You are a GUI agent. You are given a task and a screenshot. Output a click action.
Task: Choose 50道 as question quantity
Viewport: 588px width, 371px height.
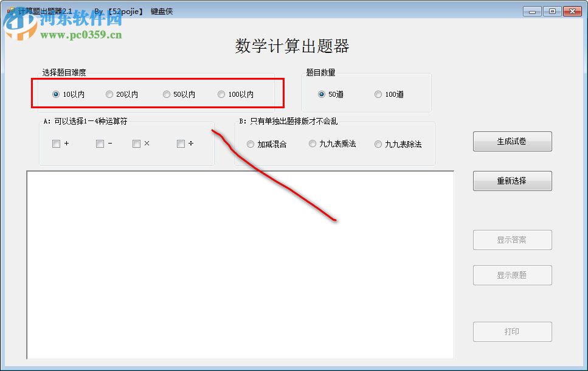pyautogui.click(x=322, y=94)
